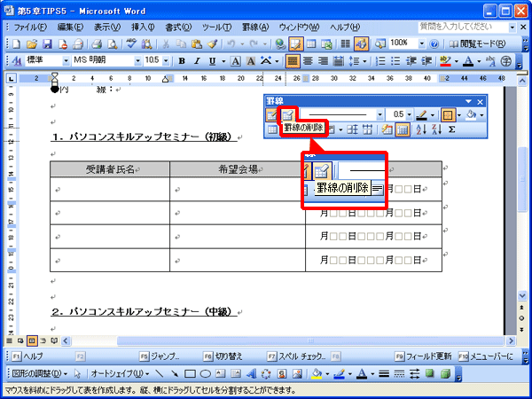Click the Insert Excel Worksheet icon
Viewport: 532px width, 399px height.
[x=326, y=43]
